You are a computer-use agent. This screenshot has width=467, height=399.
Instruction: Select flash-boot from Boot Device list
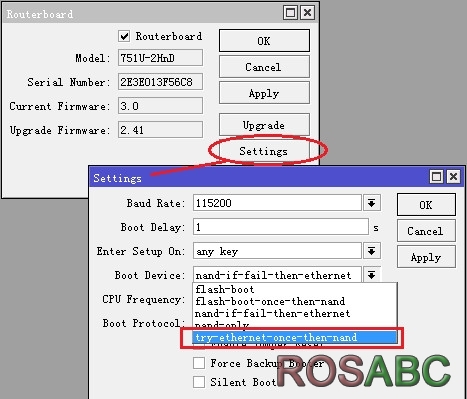click(295, 289)
